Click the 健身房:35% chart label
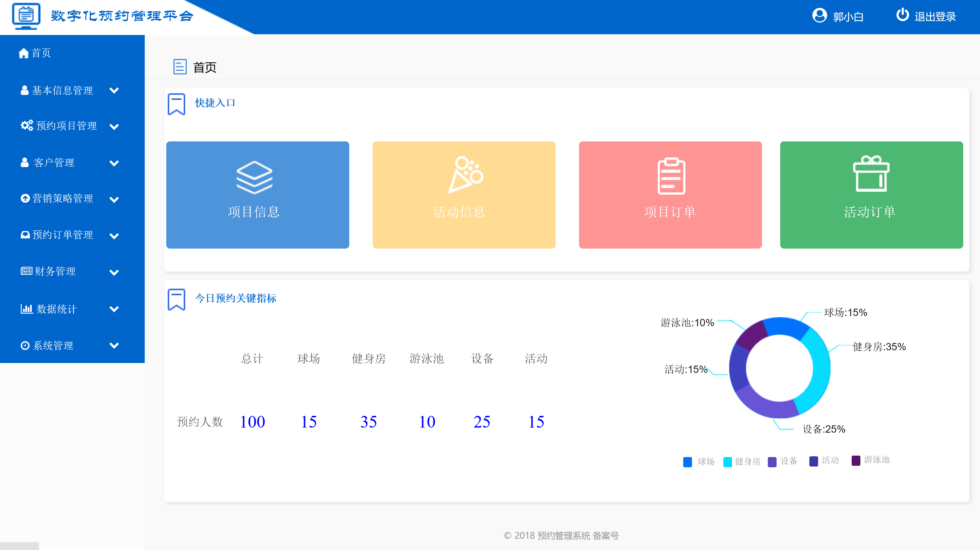 tap(879, 347)
